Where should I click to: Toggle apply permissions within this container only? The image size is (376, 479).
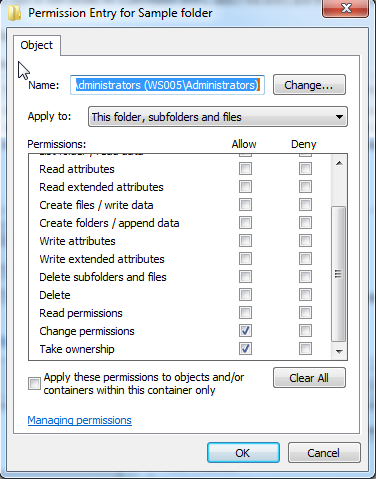34,383
